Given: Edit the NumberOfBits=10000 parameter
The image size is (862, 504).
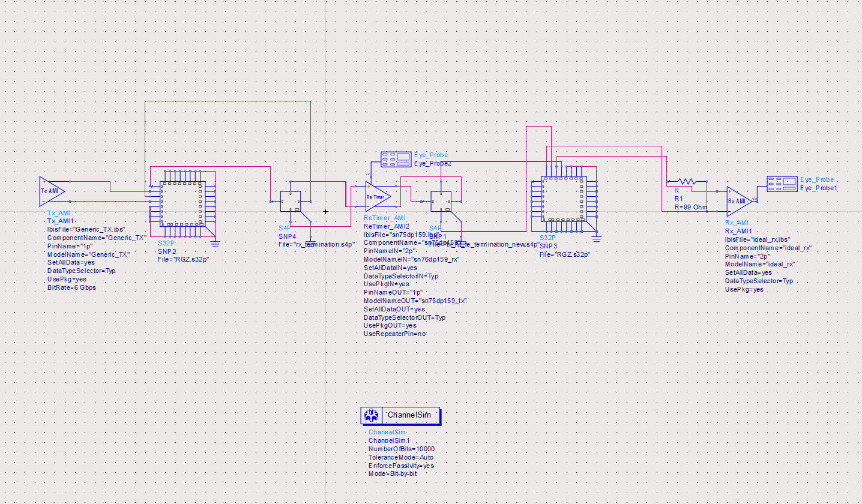Looking at the screenshot, I should point(401,448).
